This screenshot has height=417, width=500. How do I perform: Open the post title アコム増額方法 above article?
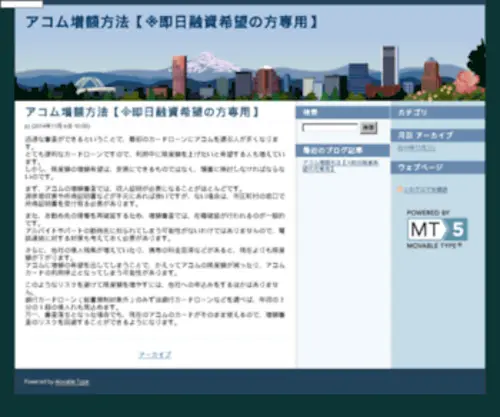point(143,112)
